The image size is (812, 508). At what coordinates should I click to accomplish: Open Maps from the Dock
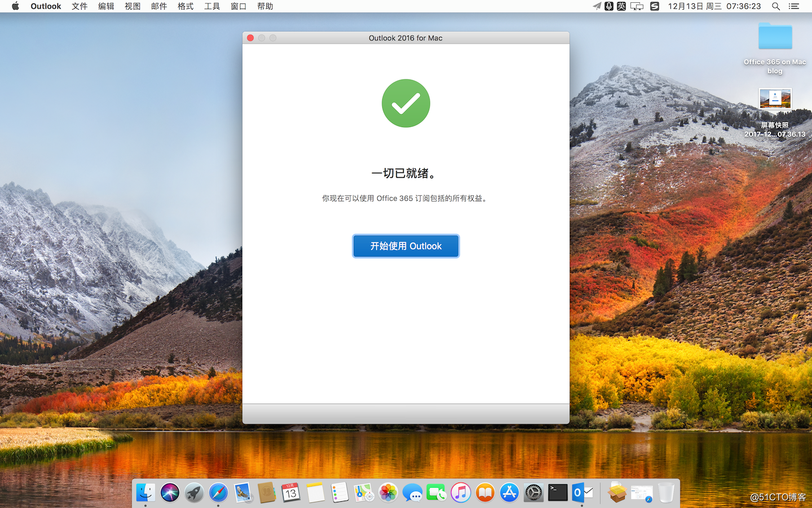coord(364,493)
